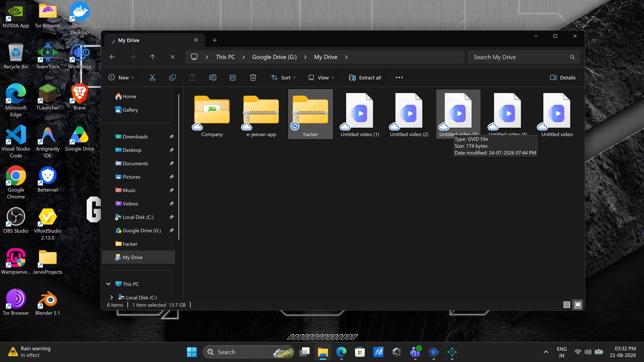Viewport: 644px width, 362px height.
Task: Open the New dropdown menu
Action: point(121,77)
